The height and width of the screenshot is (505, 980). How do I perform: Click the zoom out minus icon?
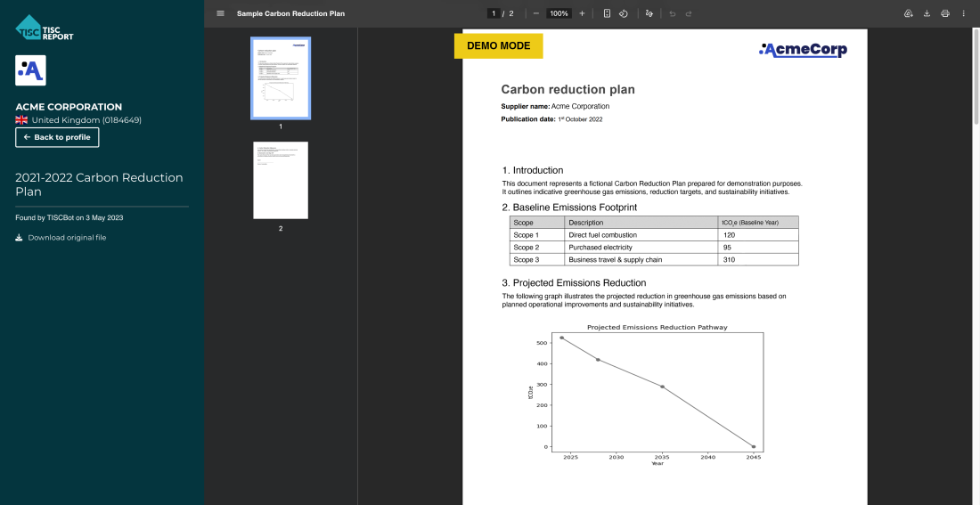coord(535,13)
